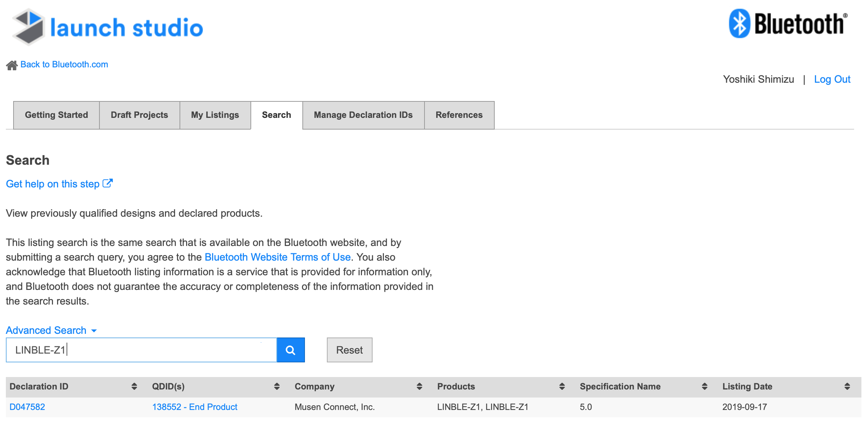
Task: Sort results by QDID(s) column arrows
Action: 277,387
